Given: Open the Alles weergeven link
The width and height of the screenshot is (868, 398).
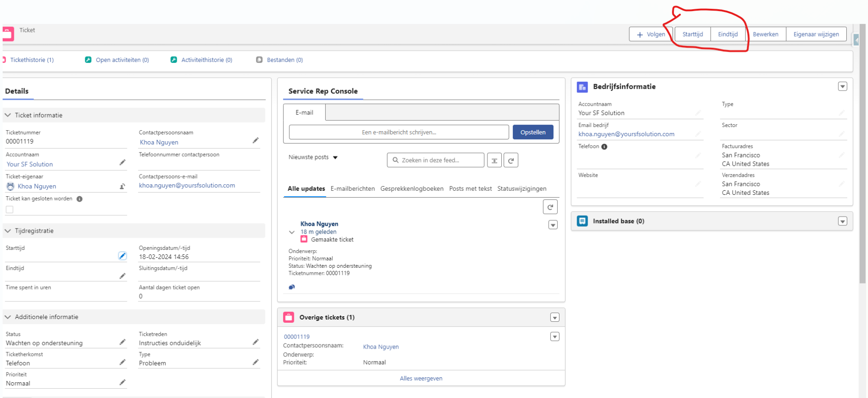Looking at the screenshot, I should pyautogui.click(x=421, y=378).
